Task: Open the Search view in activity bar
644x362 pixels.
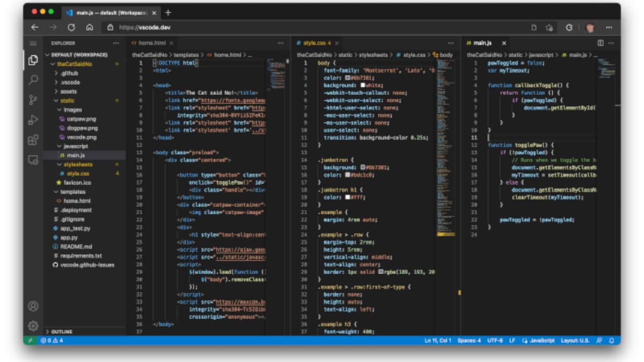Action: 33,80
